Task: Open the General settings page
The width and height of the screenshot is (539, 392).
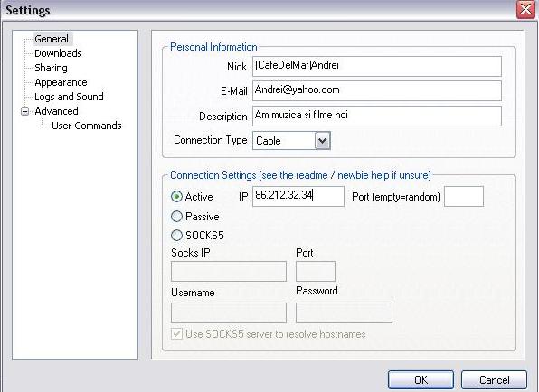Action: [x=52, y=39]
